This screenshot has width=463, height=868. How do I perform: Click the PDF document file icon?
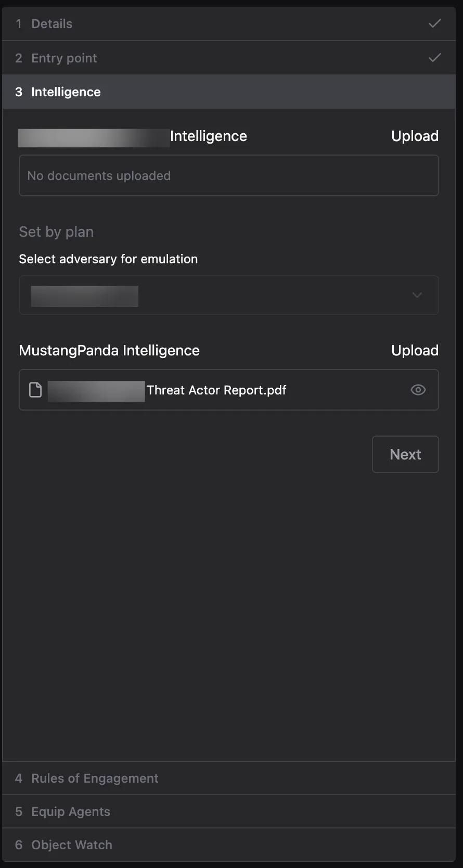35,390
